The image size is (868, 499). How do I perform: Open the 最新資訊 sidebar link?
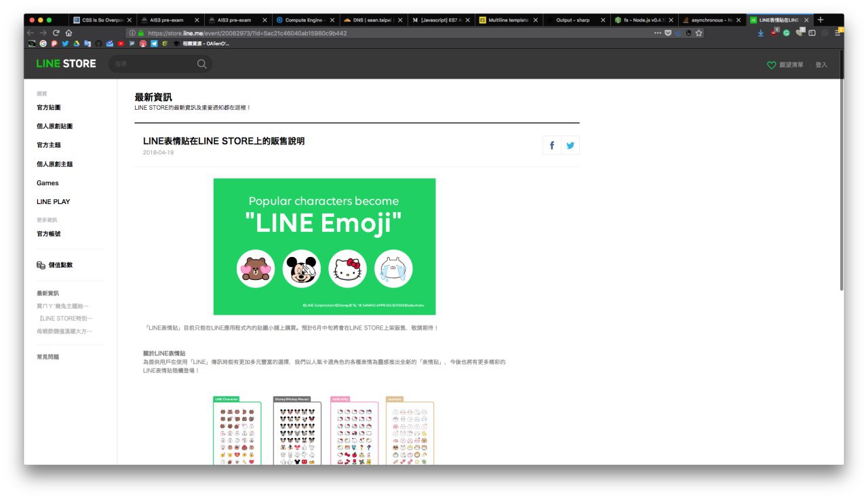(47, 294)
